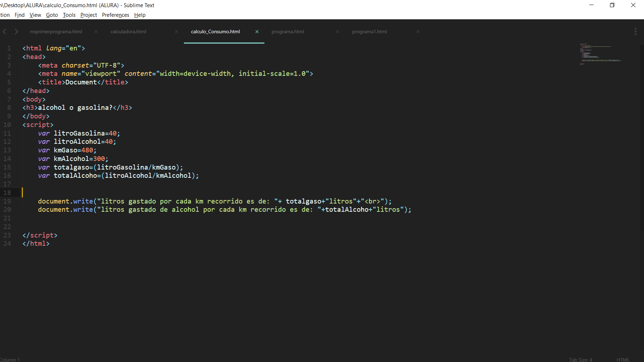Click the opening <script> tag
Viewport: 644px width, 362px height.
(38, 125)
